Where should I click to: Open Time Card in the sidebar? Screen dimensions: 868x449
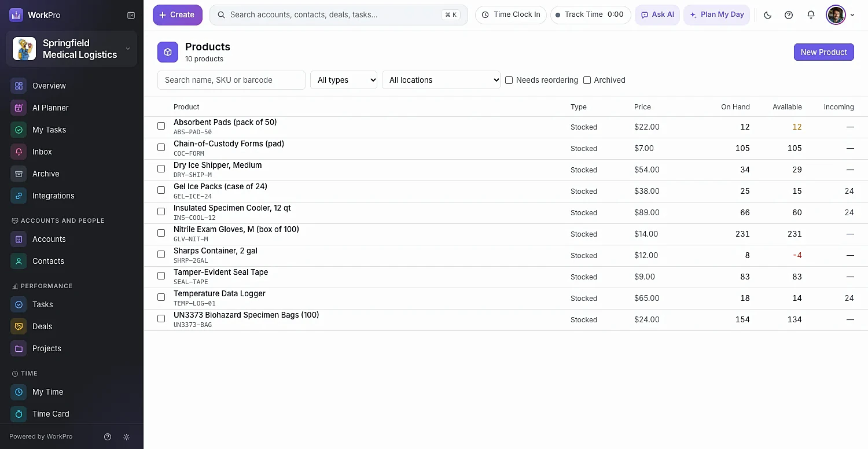coord(72,414)
